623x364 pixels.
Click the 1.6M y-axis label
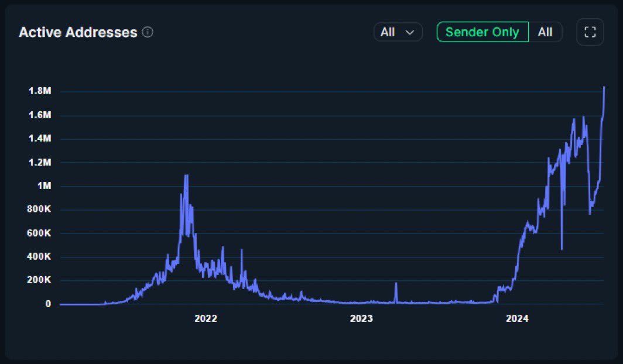pyautogui.click(x=40, y=115)
